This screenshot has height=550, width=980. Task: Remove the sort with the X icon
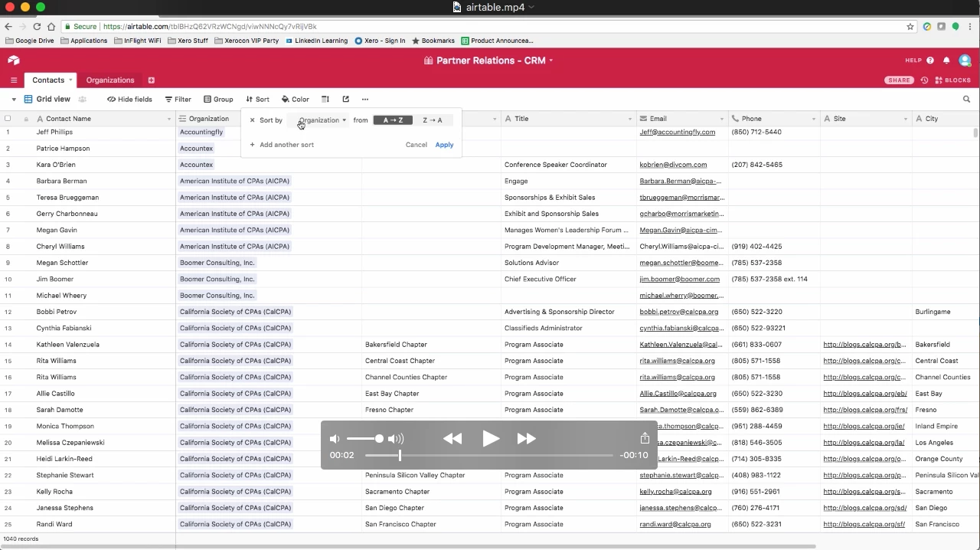(252, 120)
